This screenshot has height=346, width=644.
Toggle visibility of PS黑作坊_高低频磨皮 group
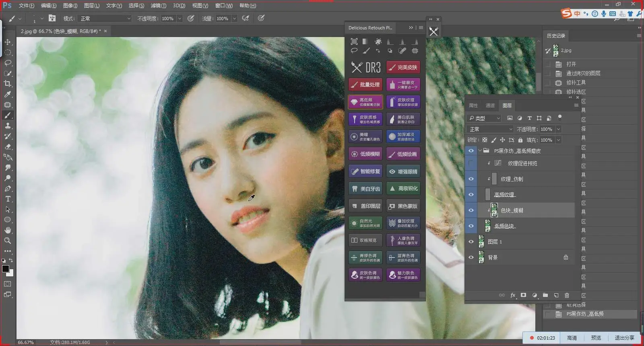pyautogui.click(x=471, y=150)
